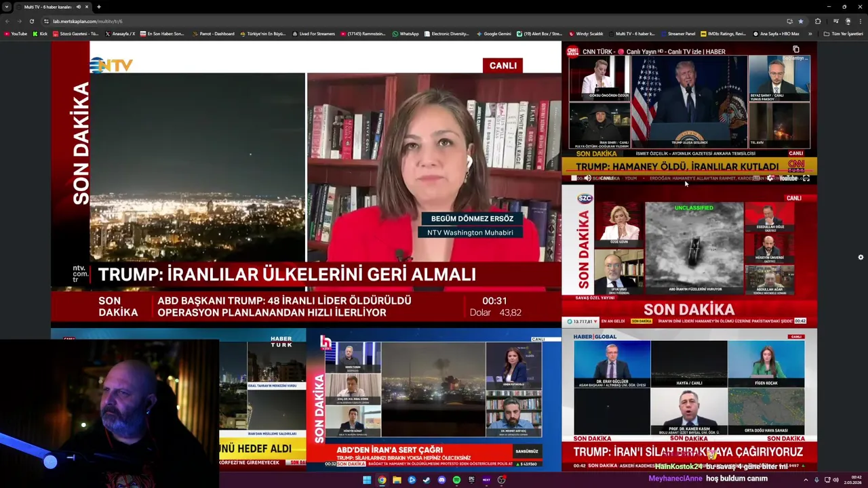Select the Halk TV stream panel
Image resolution: width=868 pixels, height=488 pixels.
pyautogui.click(x=433, y=400)
